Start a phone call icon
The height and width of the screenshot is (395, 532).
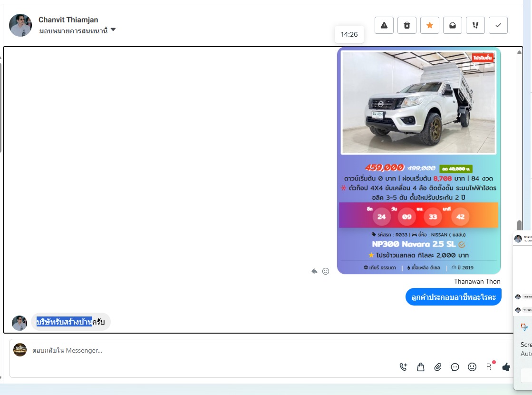pyautogui.click(x=404, y=367)
